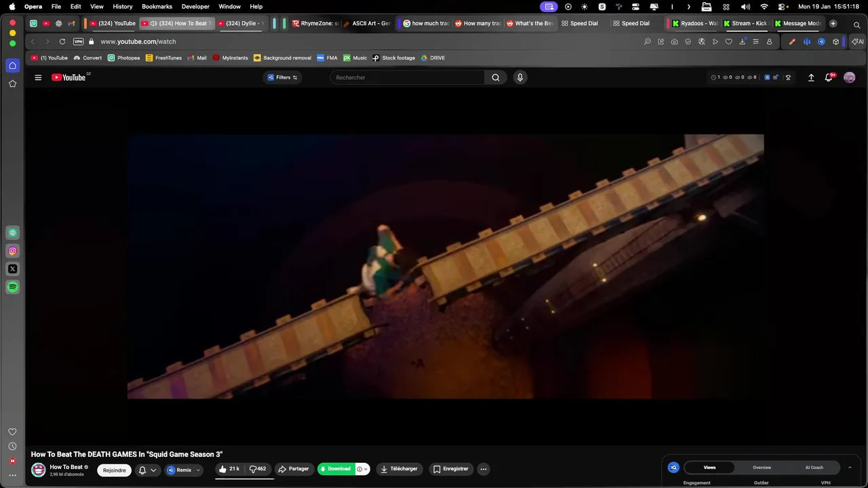Open the Developer menu
868x488 pixels.
195,6
